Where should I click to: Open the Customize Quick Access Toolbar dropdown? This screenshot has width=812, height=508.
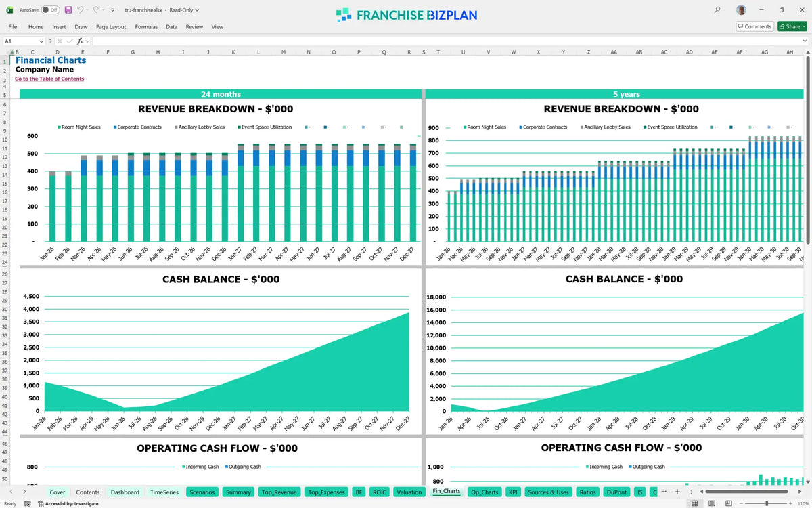(113, 10)
